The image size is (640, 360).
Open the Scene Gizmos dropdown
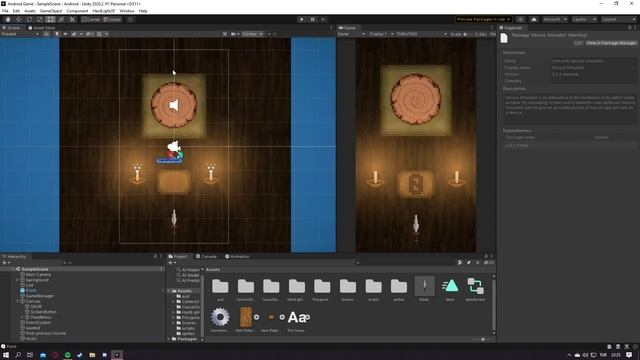[252, 34]
